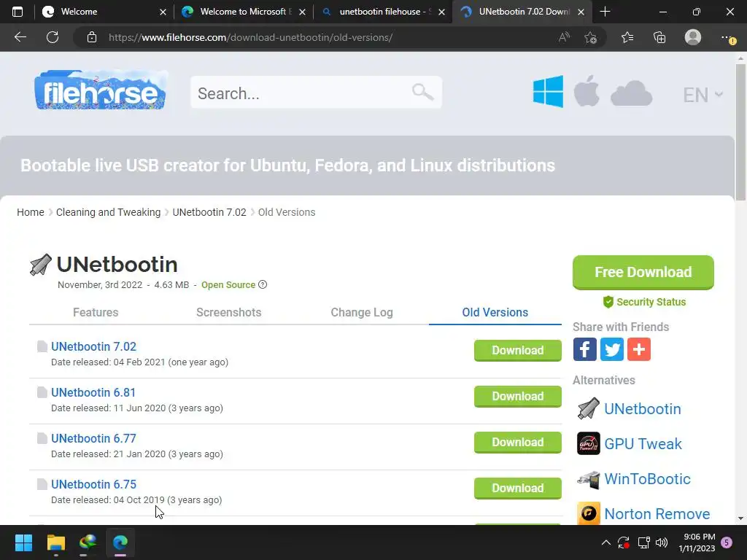Click the FileHorse logo
747x560 pixels.
101,90
